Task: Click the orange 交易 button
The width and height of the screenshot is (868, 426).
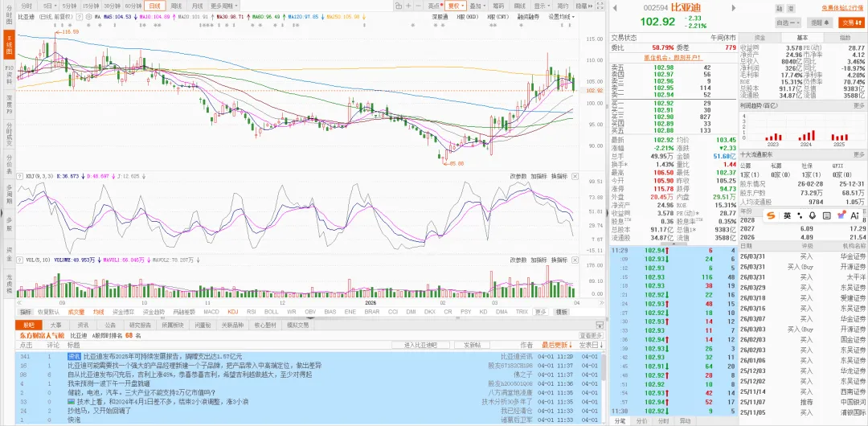Action: pyautogui.click(x=850, y=23)
